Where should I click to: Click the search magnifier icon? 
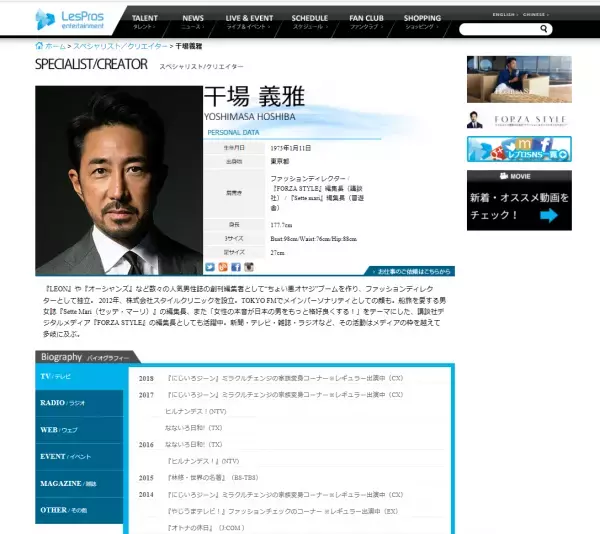(543, 29)
